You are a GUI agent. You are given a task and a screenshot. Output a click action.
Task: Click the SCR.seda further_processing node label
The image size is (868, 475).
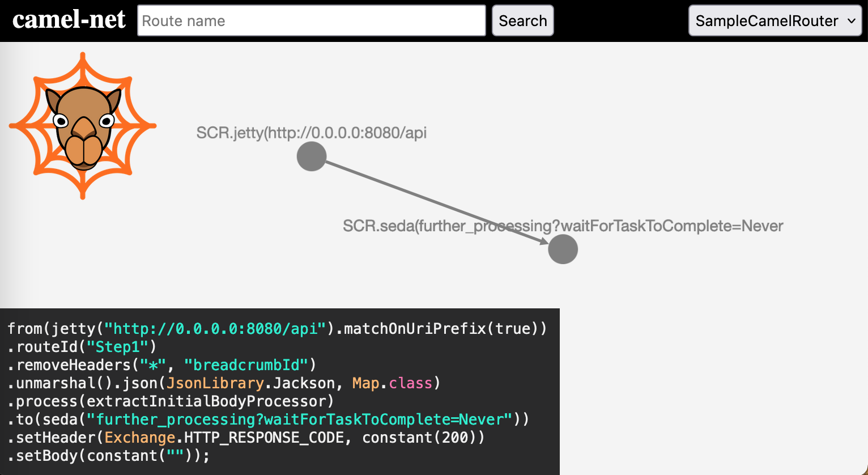[x=563, y=226]
